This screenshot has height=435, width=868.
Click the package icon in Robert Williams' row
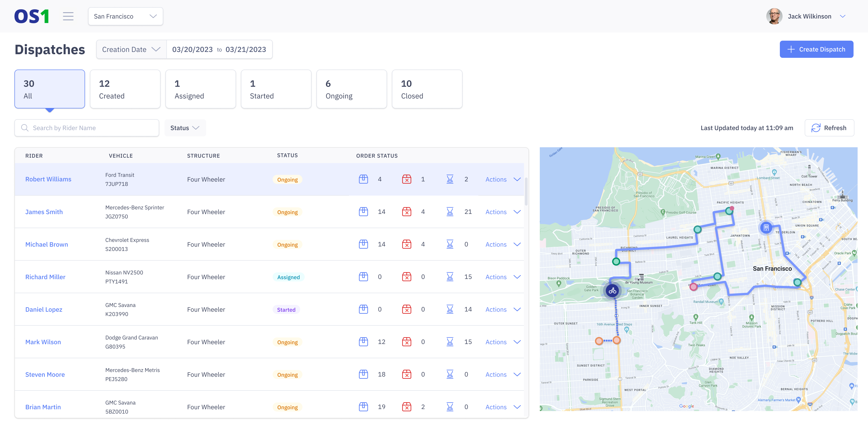click(x=363, y=179)
